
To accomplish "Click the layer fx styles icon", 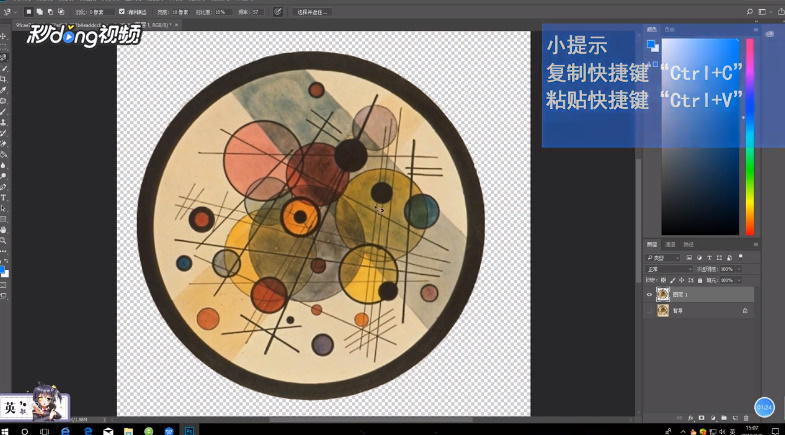I will [x=691, y=418].
